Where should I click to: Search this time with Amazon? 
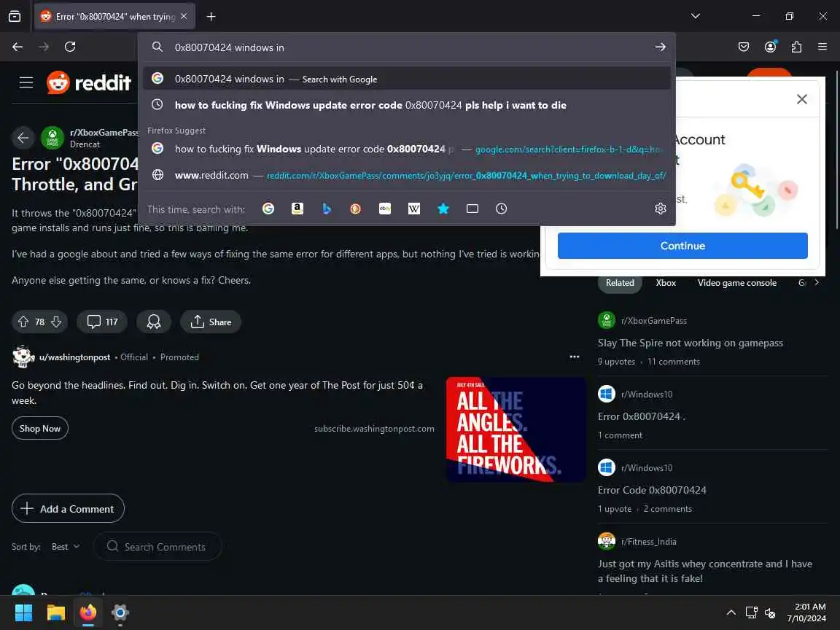coord(297,209)
